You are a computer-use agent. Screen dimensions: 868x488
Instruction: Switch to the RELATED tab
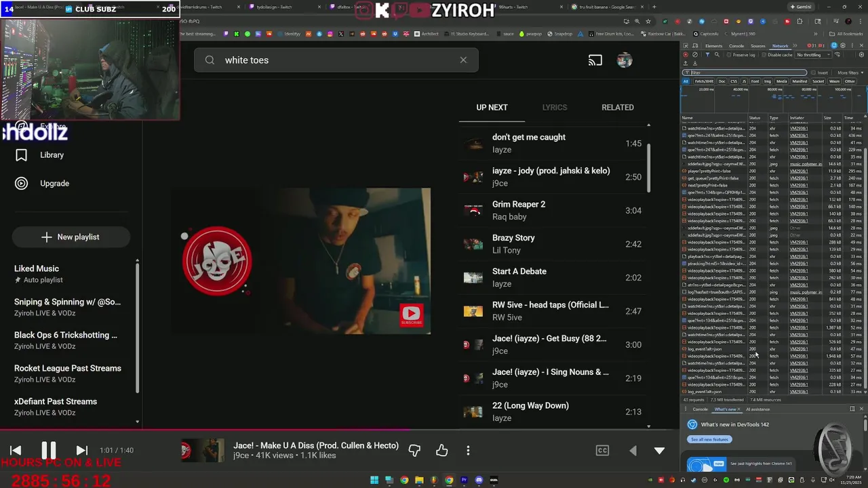[x=618, y=107]
